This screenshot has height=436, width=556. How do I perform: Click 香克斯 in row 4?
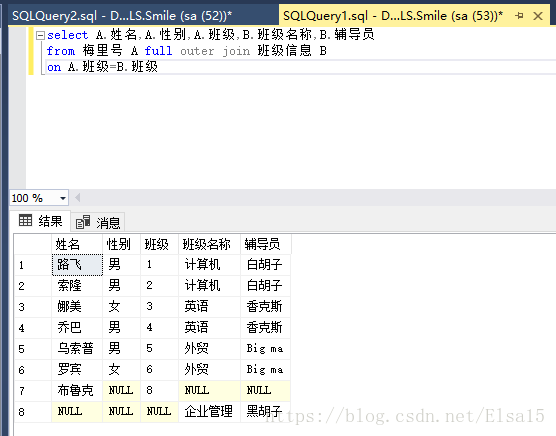click(x=266, y=328)
